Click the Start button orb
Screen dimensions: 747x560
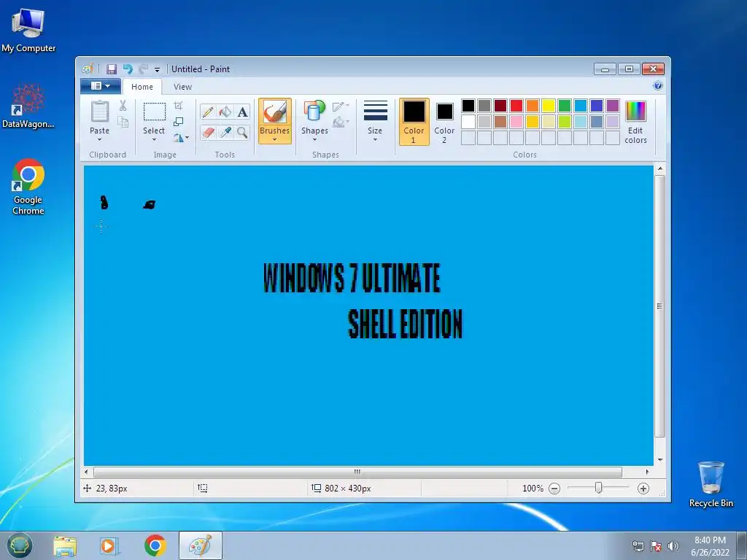point(20,545)
